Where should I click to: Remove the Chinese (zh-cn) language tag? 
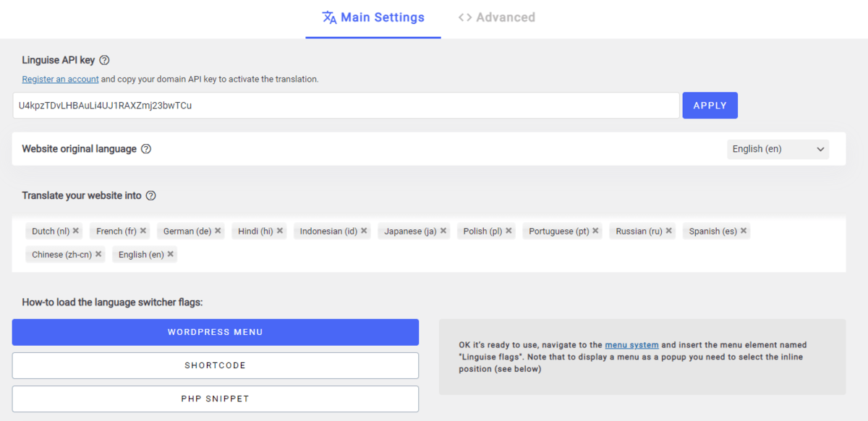[x=98, y=255]
